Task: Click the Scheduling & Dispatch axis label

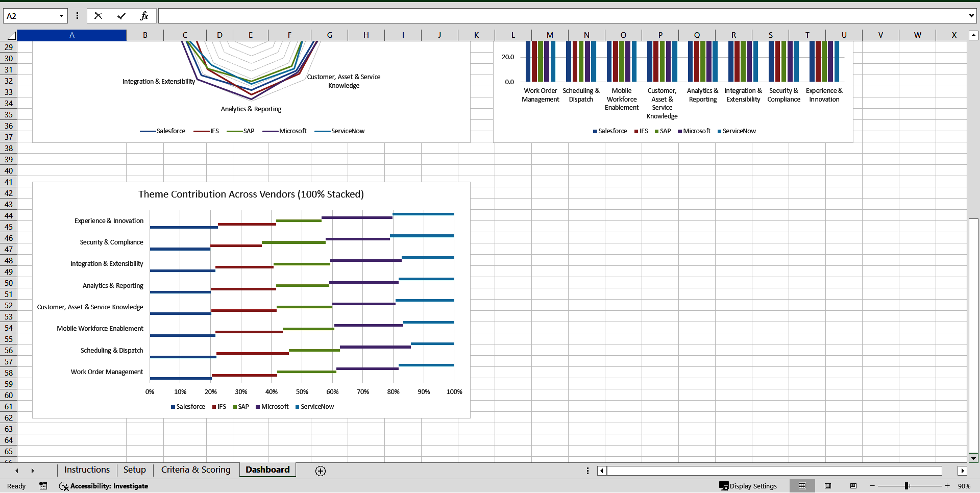Action: [x=112, y=350]
